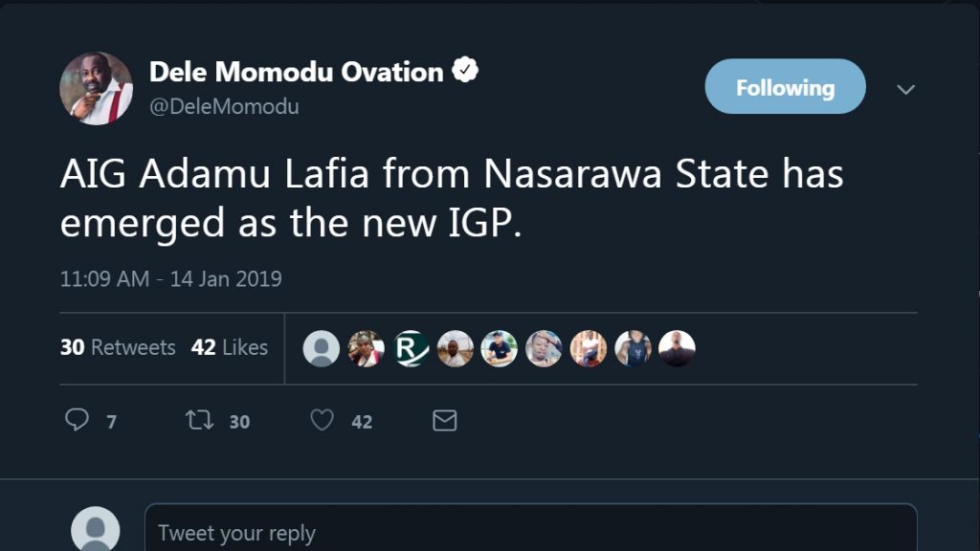Click the verified badge beside Dele Momodu Ovation
The height and width of the screenshot is (551, 980).
tap(465, 71)
